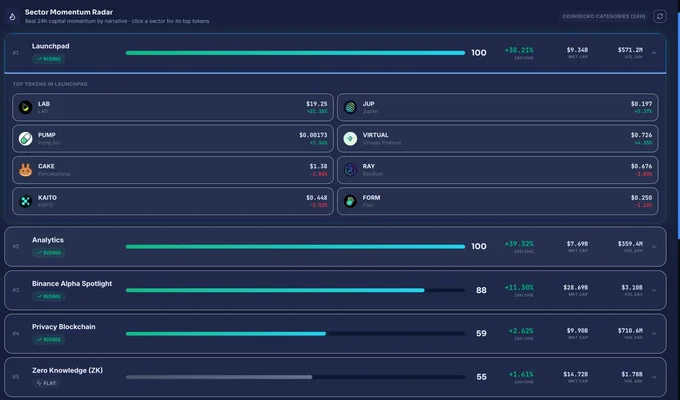This screenshot has width=680, height=400.
Task: Click the $571.2M Launchpad volume
Action: click(630, 50)
